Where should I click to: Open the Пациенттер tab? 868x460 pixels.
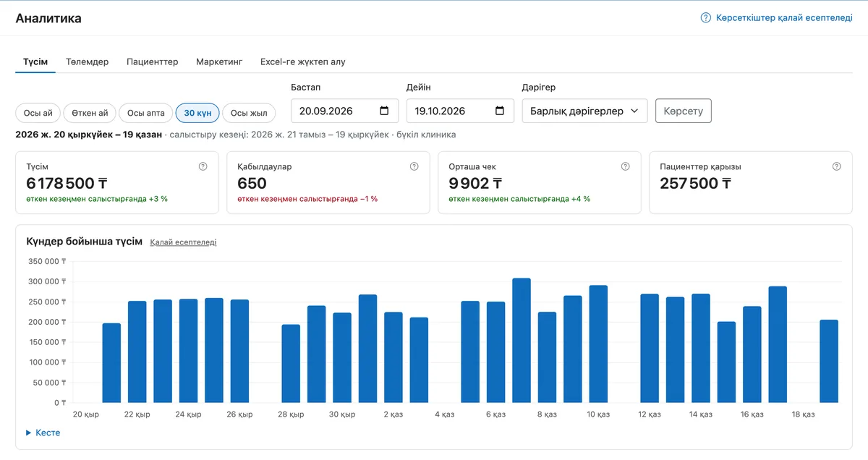[153, 61]
